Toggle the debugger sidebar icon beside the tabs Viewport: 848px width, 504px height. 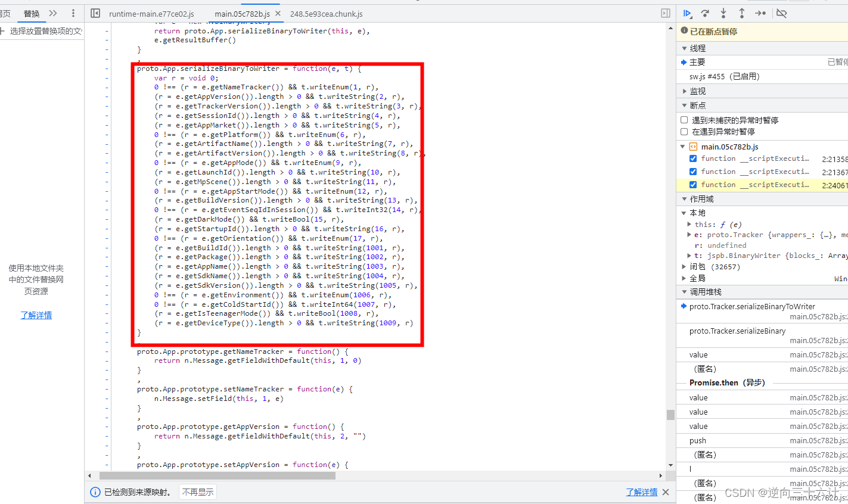[x=666, y=13]
